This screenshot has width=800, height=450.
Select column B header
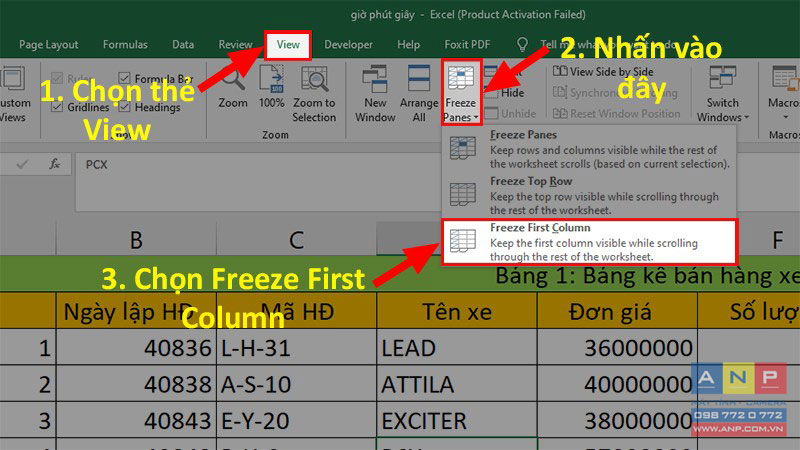(x=136, y=239)
